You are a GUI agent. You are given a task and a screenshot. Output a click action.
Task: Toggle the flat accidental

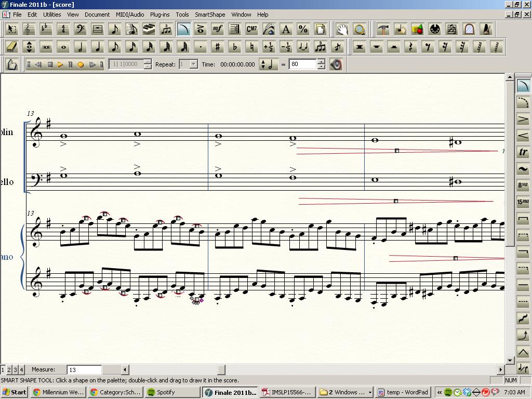click(x=234, y=47)
